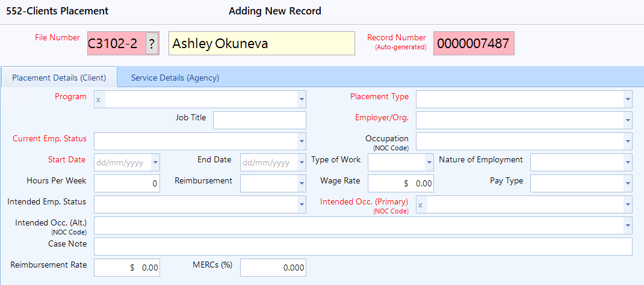Focus the Hours Per Week field
Viewport: 644px width, 285px height.
[x=127, y=183]
